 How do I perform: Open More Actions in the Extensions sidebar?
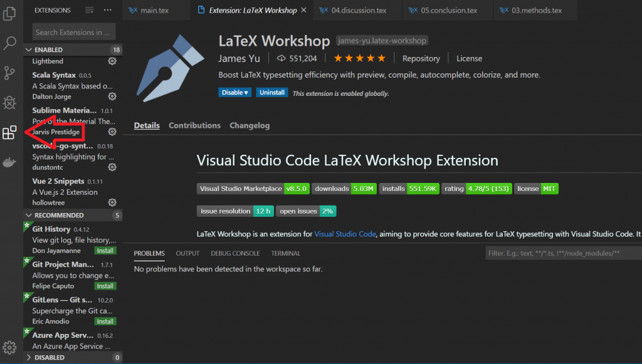[x=107, y=10]
